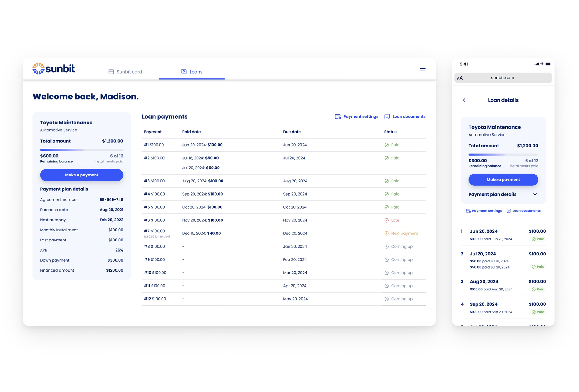Tap the back arrow on Loan details

pyautogui.click(x=464, y=100)
